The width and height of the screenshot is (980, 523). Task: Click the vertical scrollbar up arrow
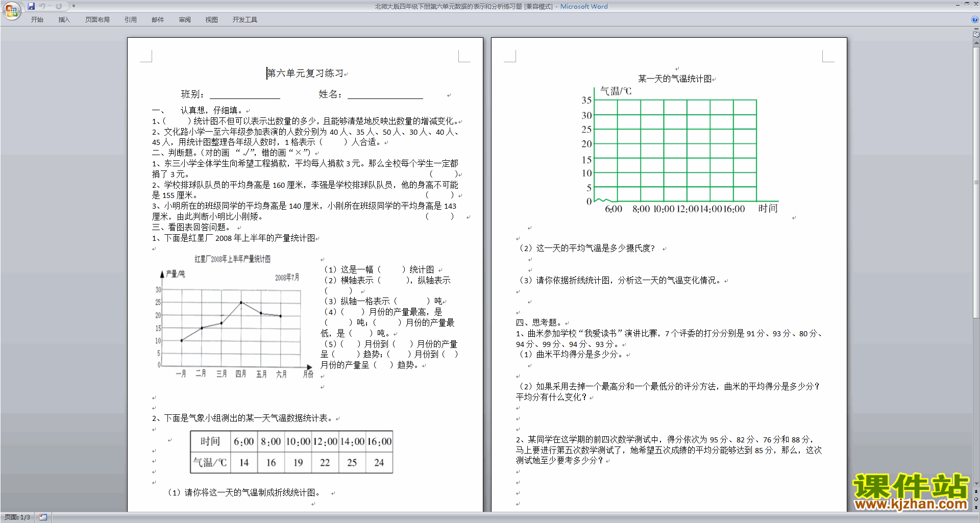pos(976,43)
